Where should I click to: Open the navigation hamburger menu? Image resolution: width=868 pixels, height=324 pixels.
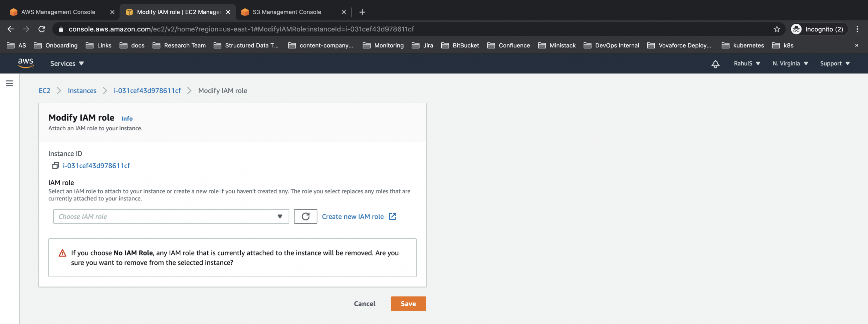coord(9,83)
